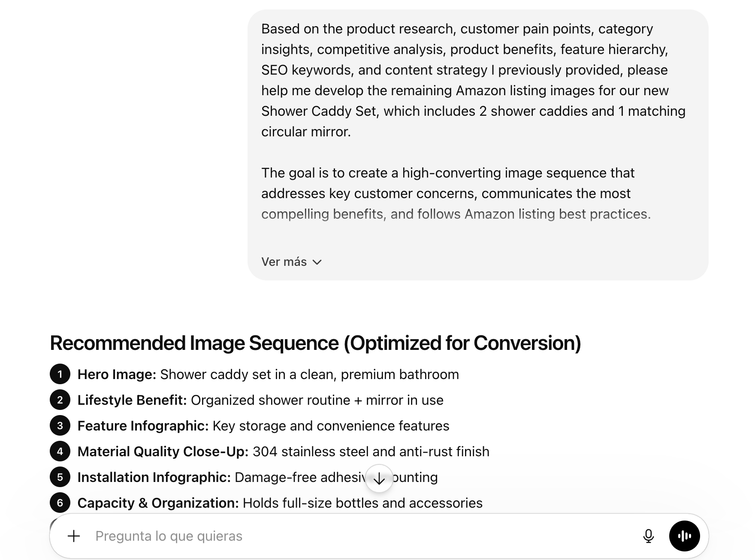Click the number 5 Installation Infographic badge

pos(60,477)
